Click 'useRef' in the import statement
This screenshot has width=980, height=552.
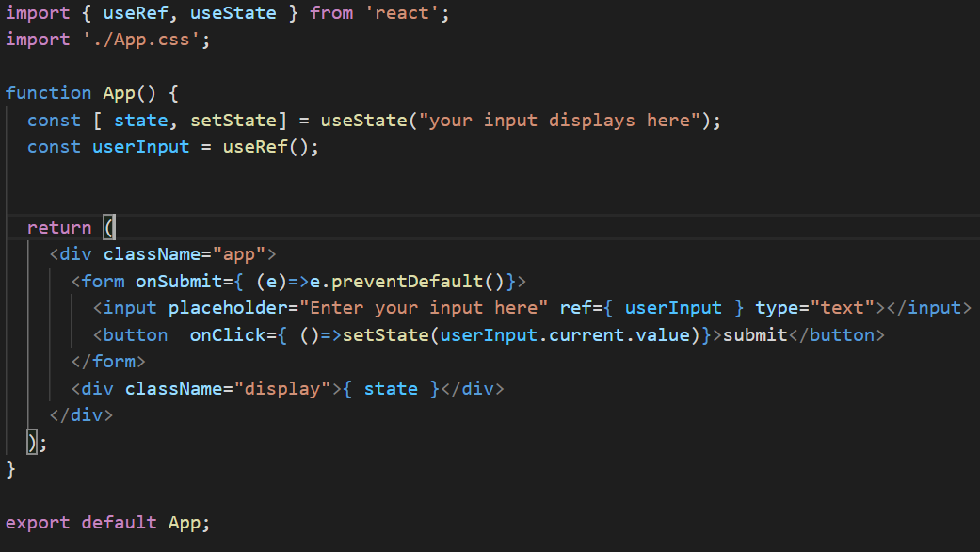coord(136,13)
